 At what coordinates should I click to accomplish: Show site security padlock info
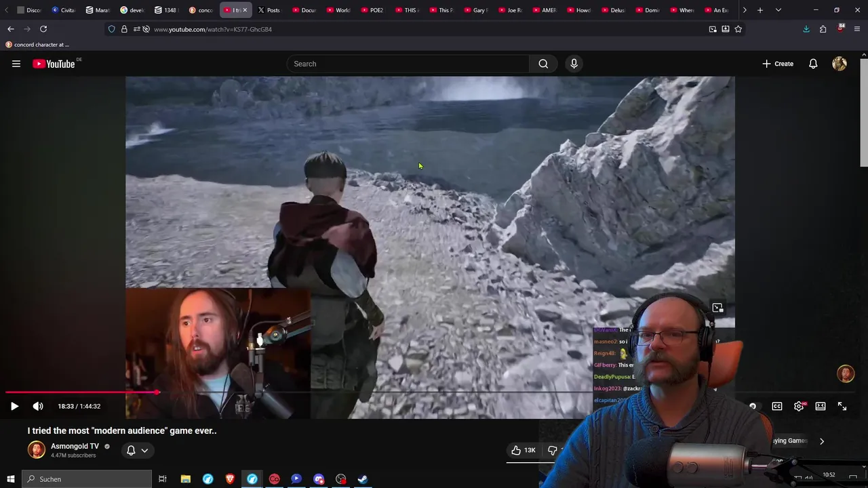[x=124, y=29]
